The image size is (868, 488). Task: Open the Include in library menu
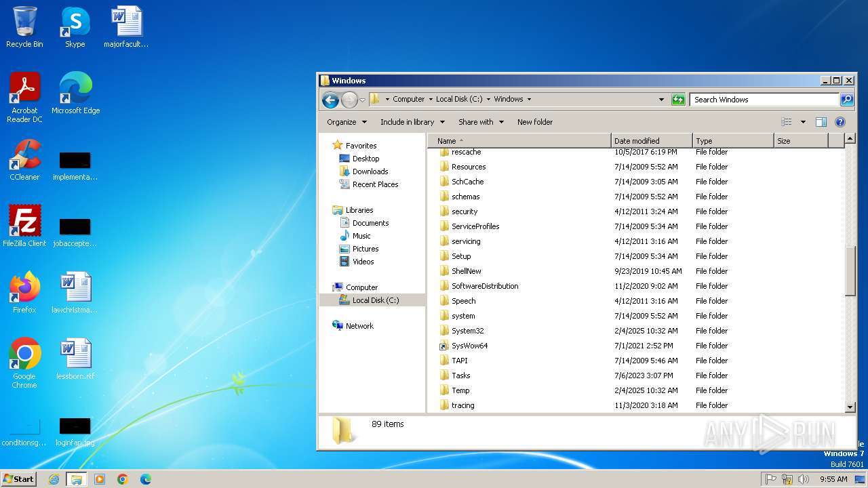coord(412,122)
